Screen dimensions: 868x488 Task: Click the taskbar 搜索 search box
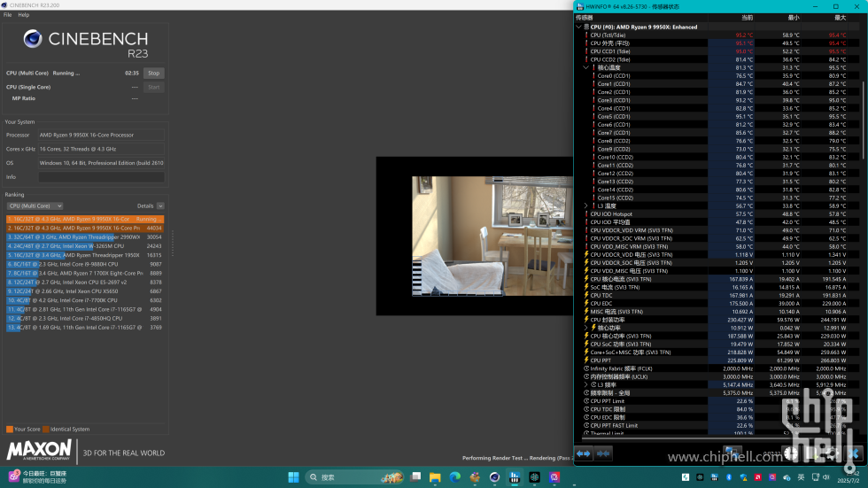pyautogui.click(x=354, y=477)
